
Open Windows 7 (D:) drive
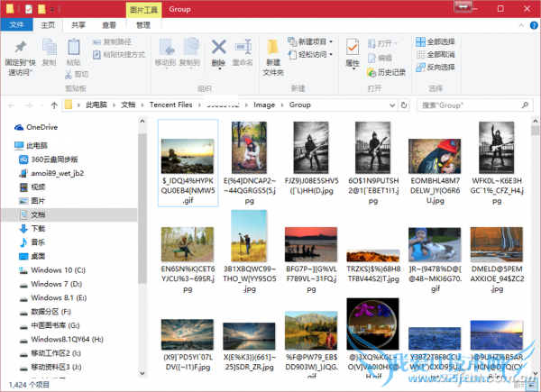pyautogui.click(x=50, y=284)
